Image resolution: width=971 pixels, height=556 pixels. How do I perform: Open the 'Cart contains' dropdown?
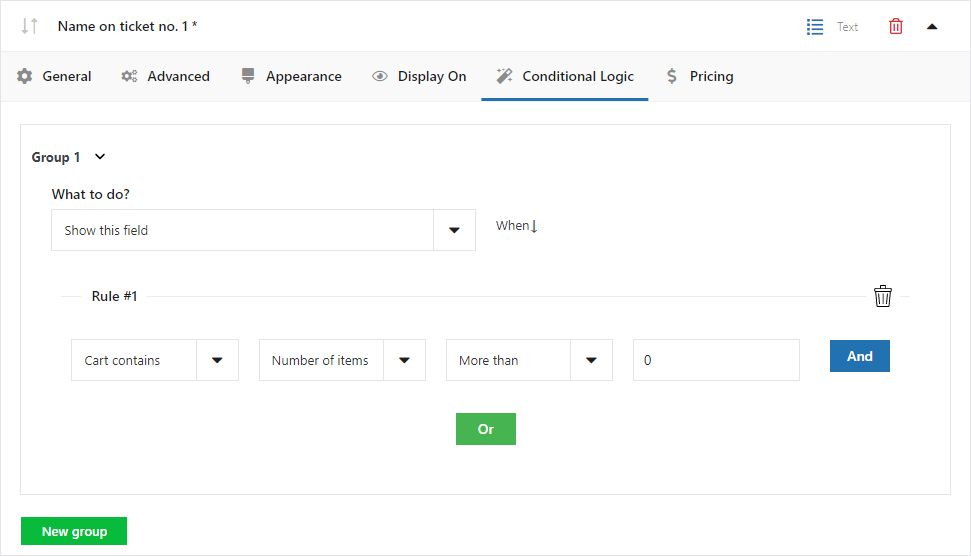[155, 360]
